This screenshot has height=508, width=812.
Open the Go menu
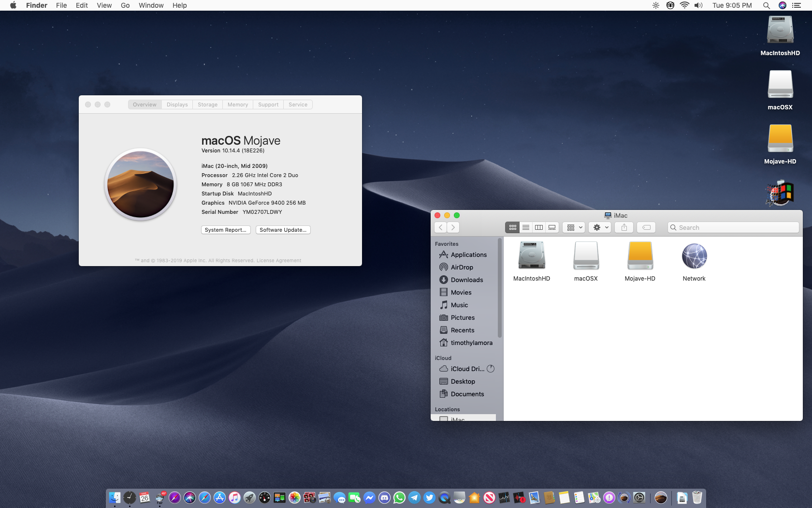[125, 5]
